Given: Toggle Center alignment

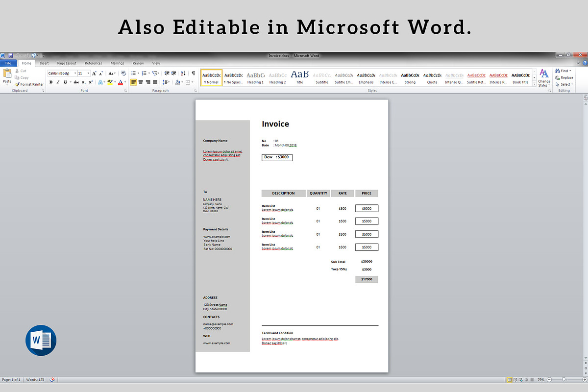Looking at the screenshot, I should 141,82.
